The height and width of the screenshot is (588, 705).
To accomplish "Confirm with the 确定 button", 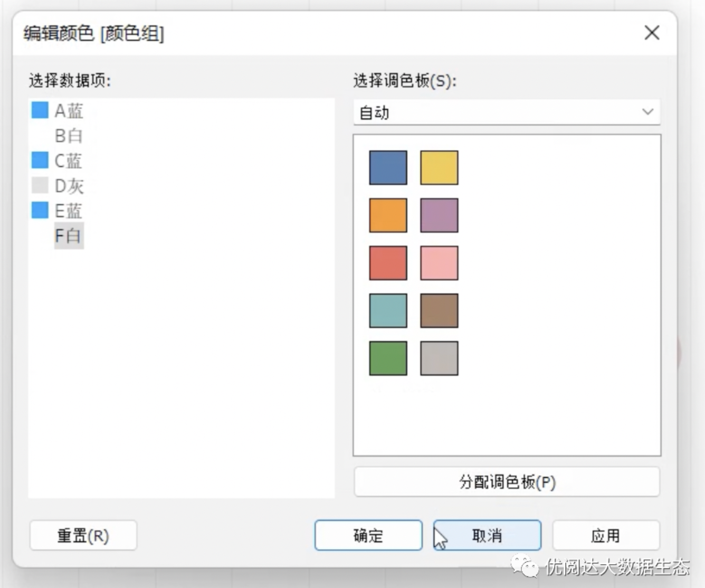I will tap(368, 536).
